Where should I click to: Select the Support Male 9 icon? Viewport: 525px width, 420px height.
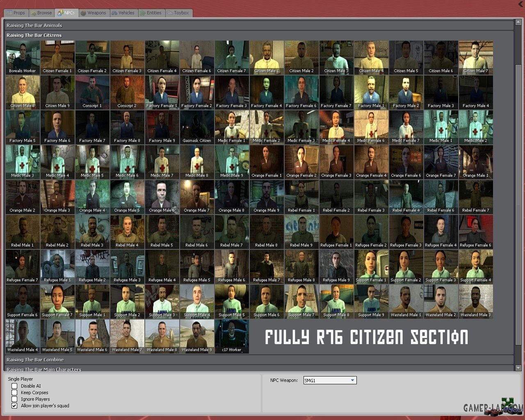[371, 301]
